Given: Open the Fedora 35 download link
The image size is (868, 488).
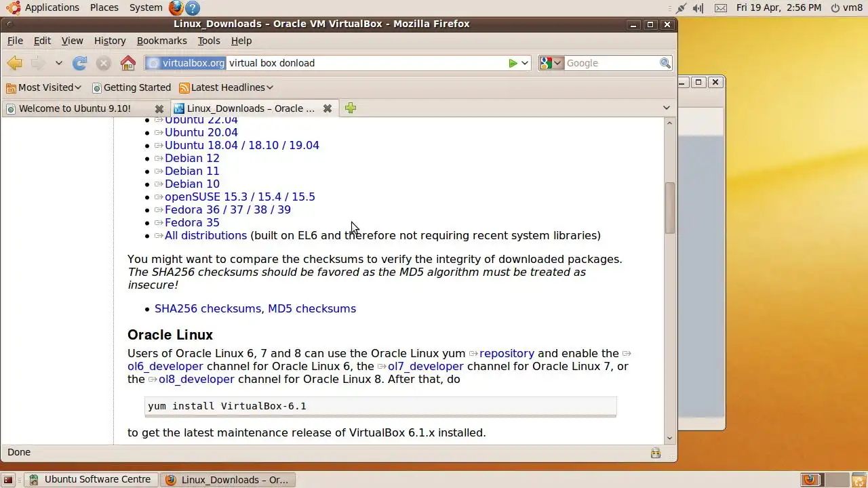Looking at the screenshot, I should click(192, 222).
